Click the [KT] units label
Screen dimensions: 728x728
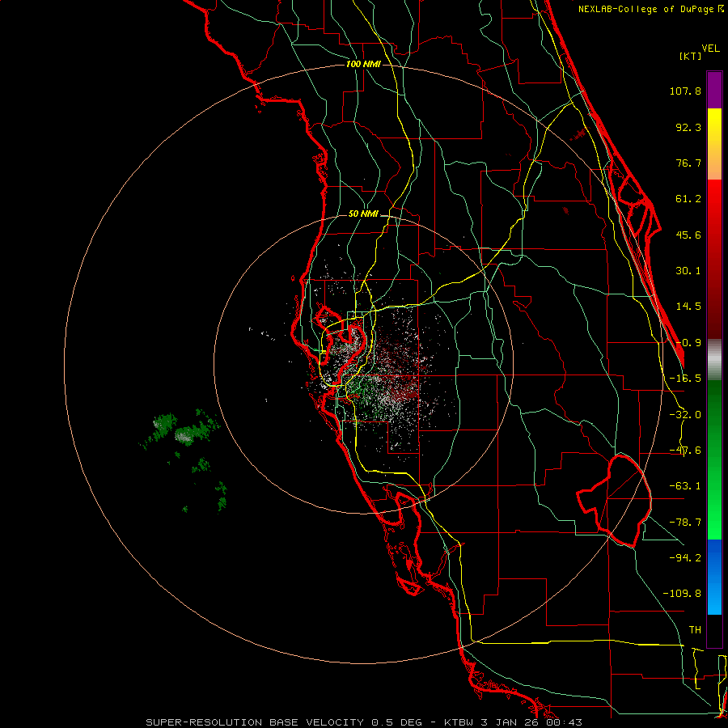click(691, 56)
